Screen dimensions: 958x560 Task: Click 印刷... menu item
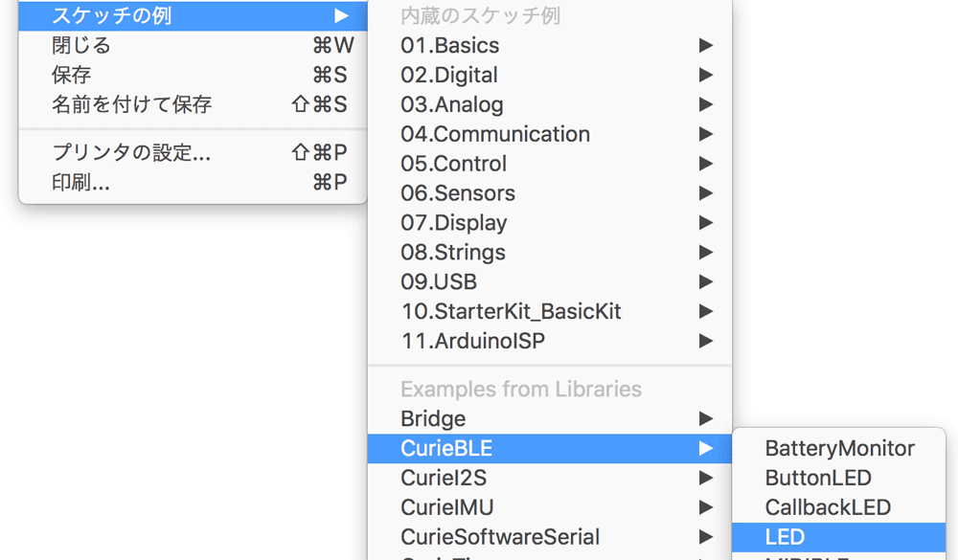[x=193, y=182]
